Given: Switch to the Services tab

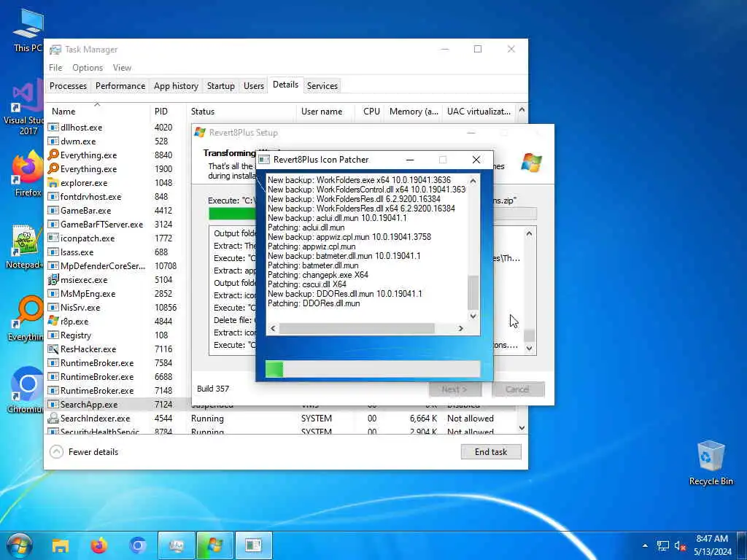Looking at the screenshot, I should coord(322,86).
